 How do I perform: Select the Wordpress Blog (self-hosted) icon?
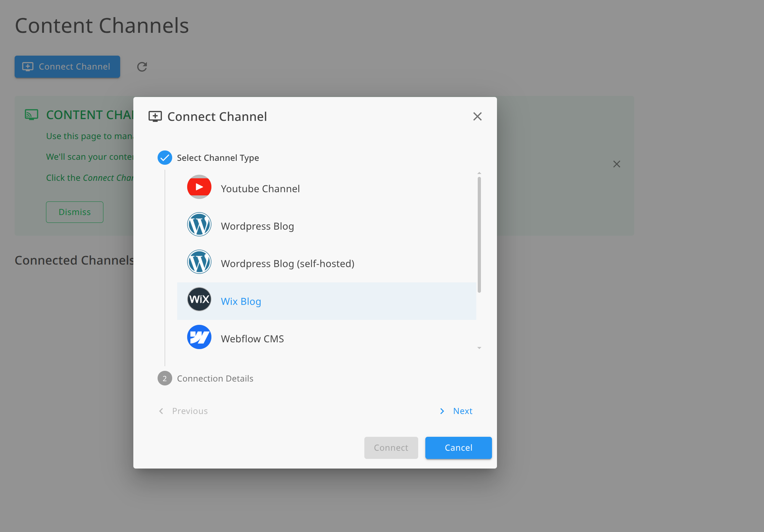pos(199,262)
